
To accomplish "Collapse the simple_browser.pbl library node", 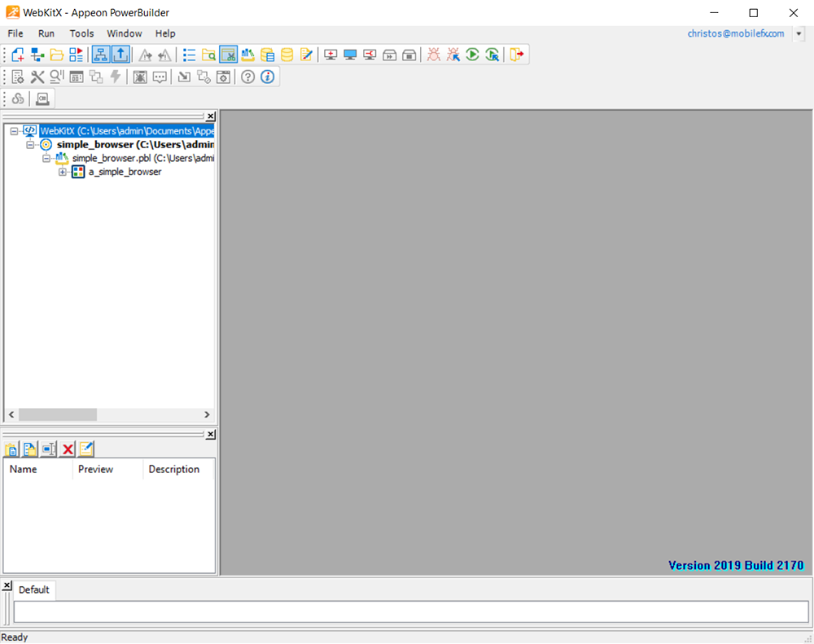I will point(46,158).
